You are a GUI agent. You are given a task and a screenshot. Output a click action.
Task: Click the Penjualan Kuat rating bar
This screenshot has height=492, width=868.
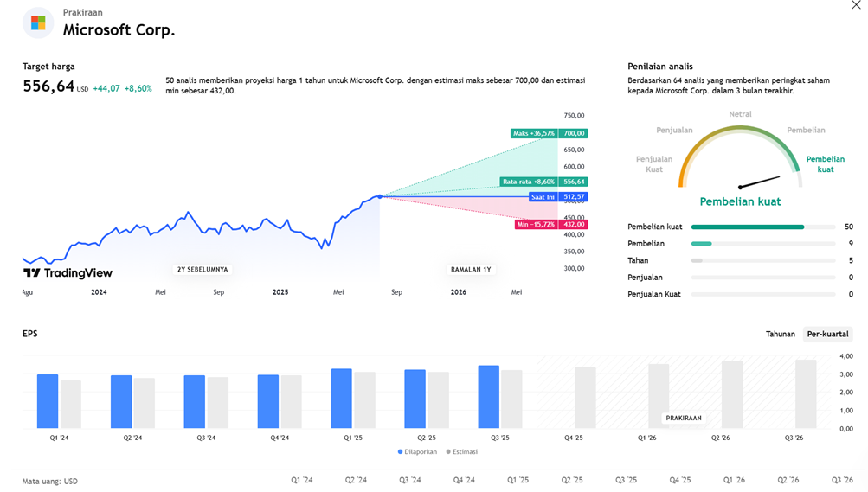pos(763,295)
